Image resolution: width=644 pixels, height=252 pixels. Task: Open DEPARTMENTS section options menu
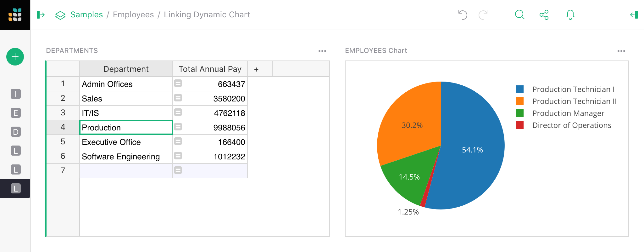pyautogui.click(x=322, y=51)
